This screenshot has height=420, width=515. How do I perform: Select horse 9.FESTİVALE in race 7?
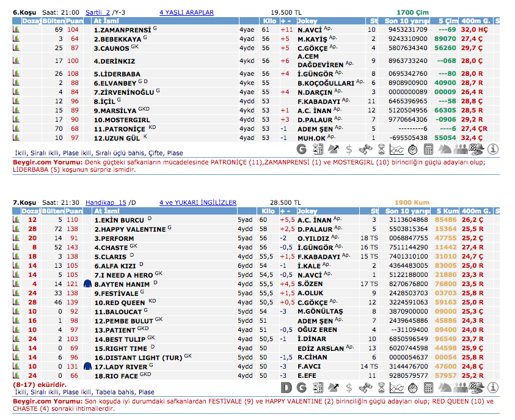tap(116, 293)
